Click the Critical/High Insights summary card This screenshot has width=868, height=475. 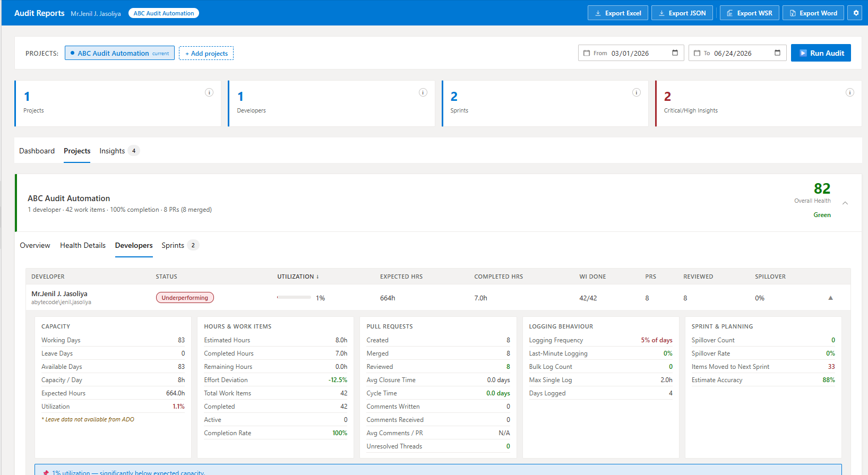coord(758,103)
